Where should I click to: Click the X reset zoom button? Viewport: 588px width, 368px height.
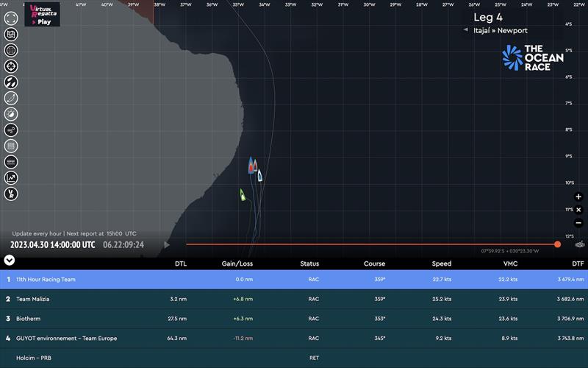pyautogui.click(x=578, y=210)
